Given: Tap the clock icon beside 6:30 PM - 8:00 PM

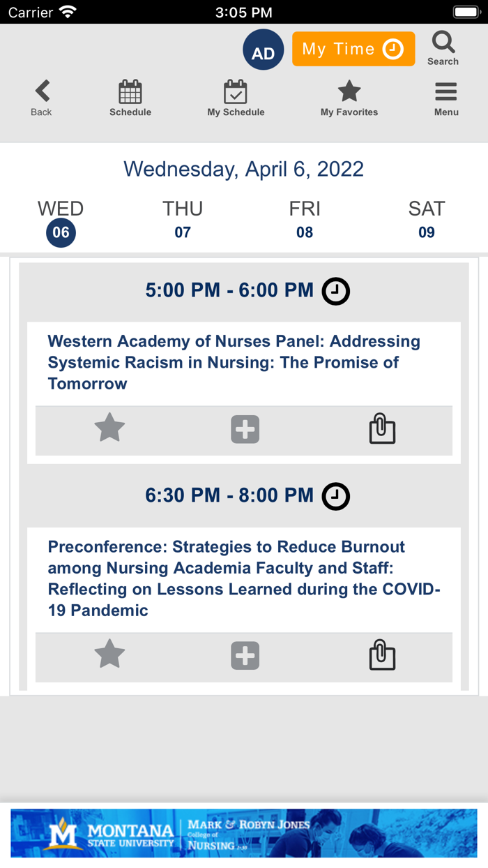Looking at the screenshot, I should pyautogui.click(x=335, y=496).
